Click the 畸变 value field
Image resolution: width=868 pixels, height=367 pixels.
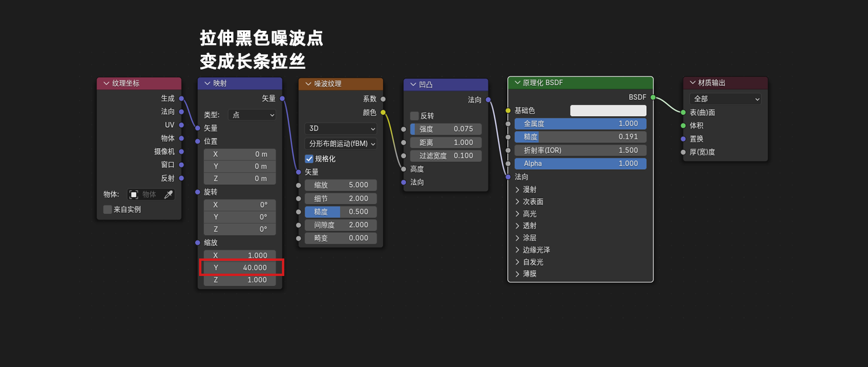click(341, 238)
